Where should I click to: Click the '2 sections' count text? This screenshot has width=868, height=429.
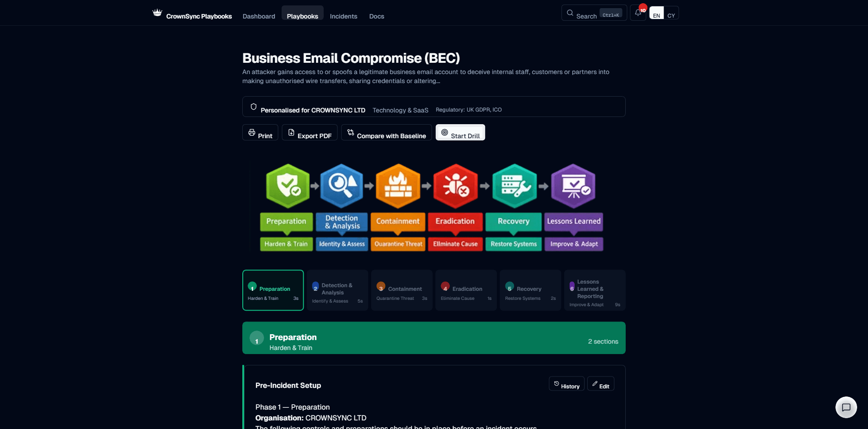tap(603, 341)
